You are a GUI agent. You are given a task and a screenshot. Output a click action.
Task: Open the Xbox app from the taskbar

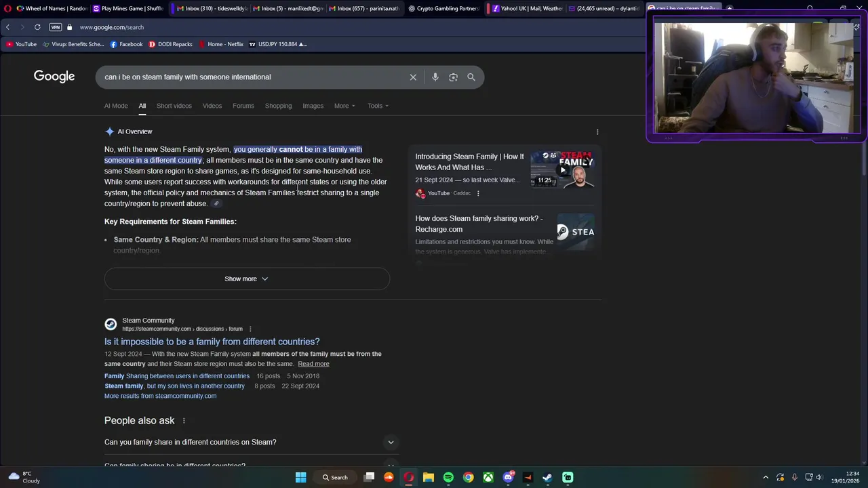(488, 477)
